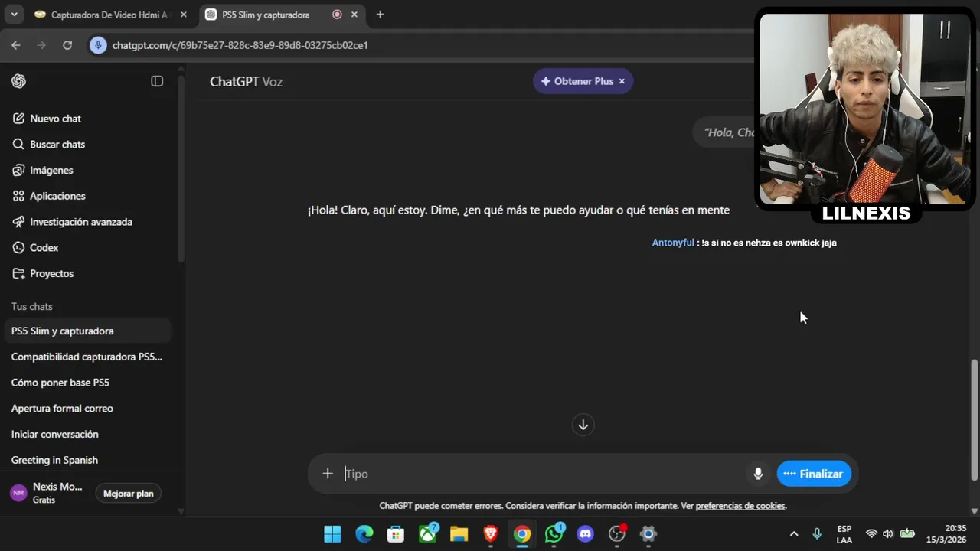Click the magnifier icon beside Buscar chats

coord(18,145)
